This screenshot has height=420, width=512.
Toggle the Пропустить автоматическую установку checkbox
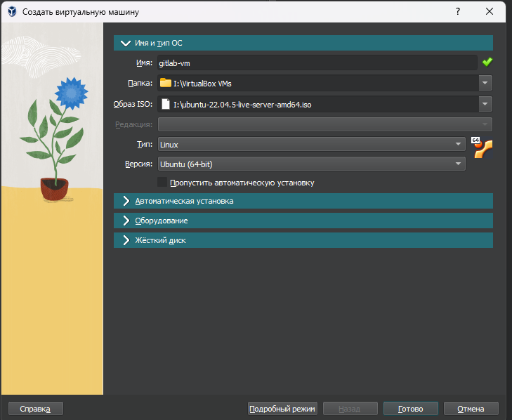tap(162, 182)
